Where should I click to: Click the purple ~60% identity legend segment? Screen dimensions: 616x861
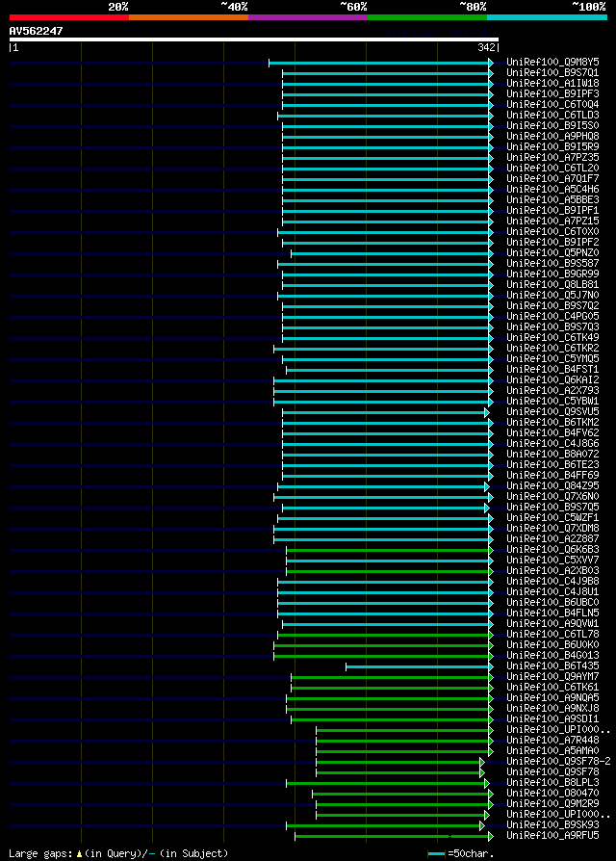pos(308,17)
